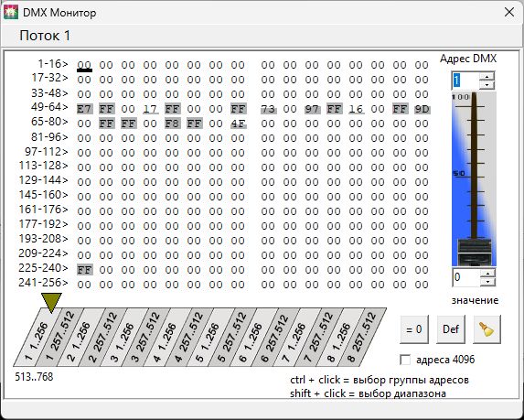This screenshot has width=524, height=420.
Task: Click the = 0 button
Action: point(414,329)
